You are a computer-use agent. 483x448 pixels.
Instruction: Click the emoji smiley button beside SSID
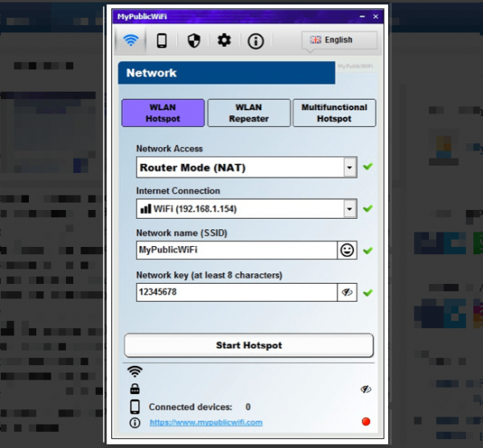click(x=347, y=250)
